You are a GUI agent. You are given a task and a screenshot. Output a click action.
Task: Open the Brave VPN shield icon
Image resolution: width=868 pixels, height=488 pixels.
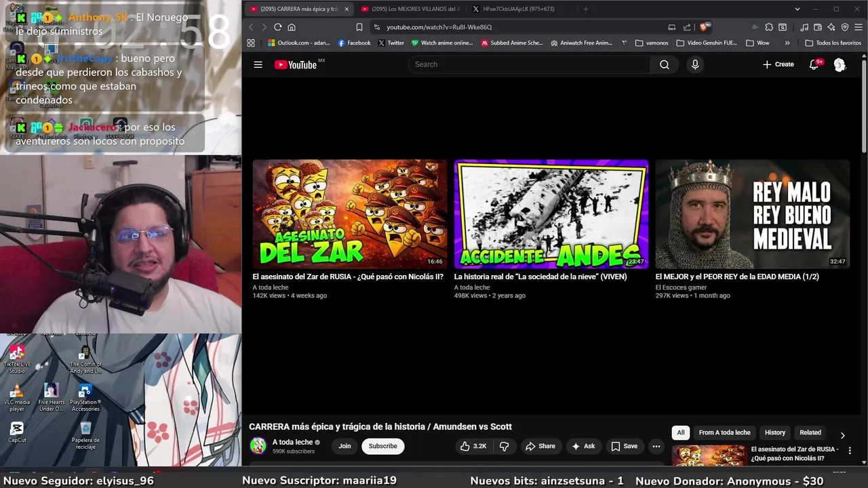pyautogui.click(x=845, y=27)
